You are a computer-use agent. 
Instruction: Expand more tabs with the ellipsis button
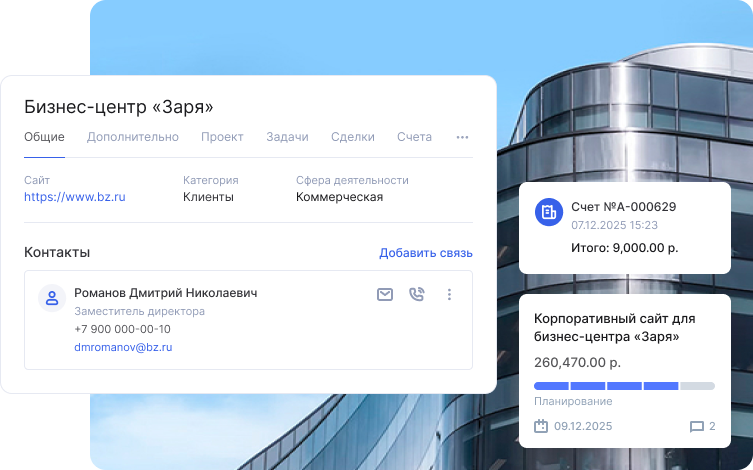coord(462,137)
